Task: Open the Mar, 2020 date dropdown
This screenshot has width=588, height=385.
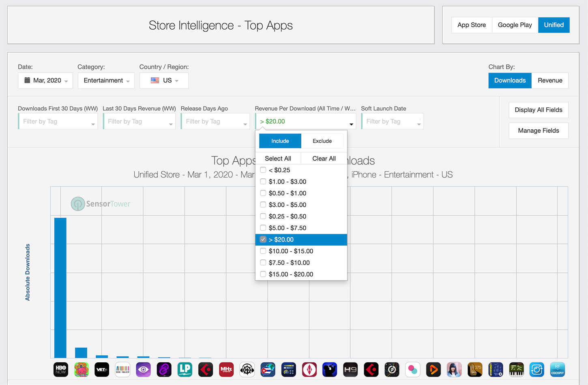Action: coord(45,80)
